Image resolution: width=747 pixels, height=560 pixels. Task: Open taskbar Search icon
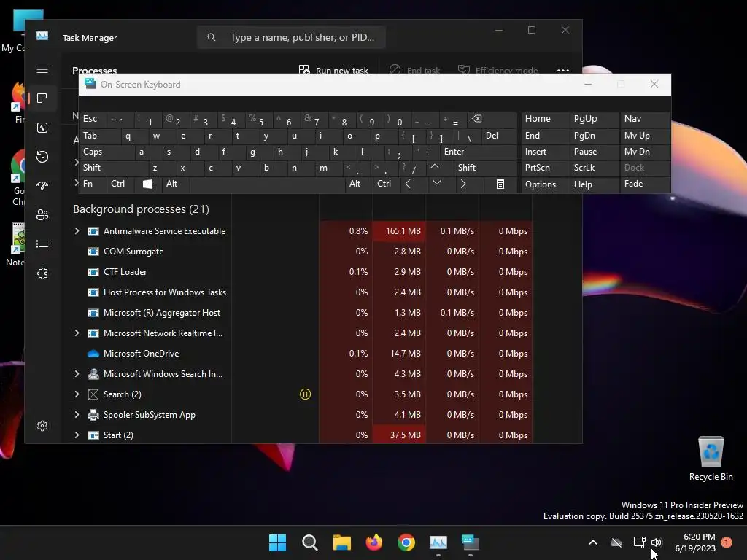point(309,542)
